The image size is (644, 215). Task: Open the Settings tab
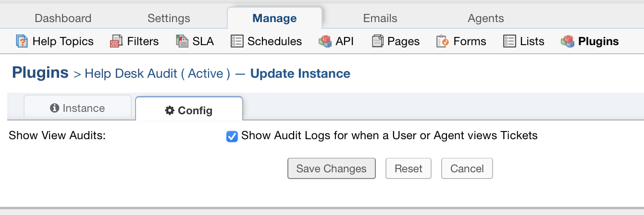pyautogui.click(x=169, y=18)
